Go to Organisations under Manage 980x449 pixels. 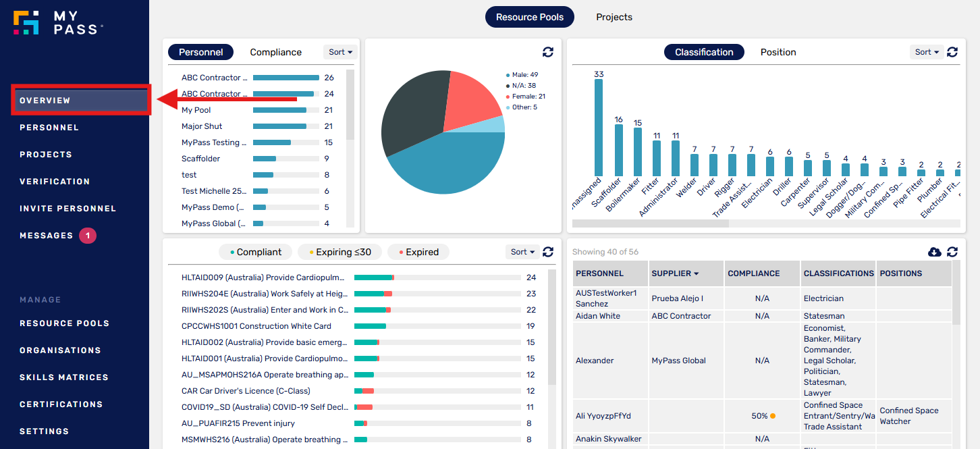point(61,350)
